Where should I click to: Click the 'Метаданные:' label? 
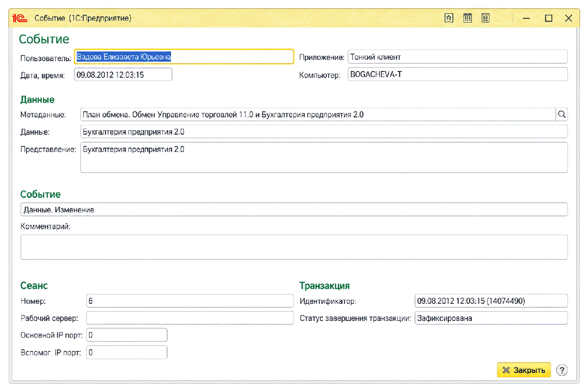(43, 115)
